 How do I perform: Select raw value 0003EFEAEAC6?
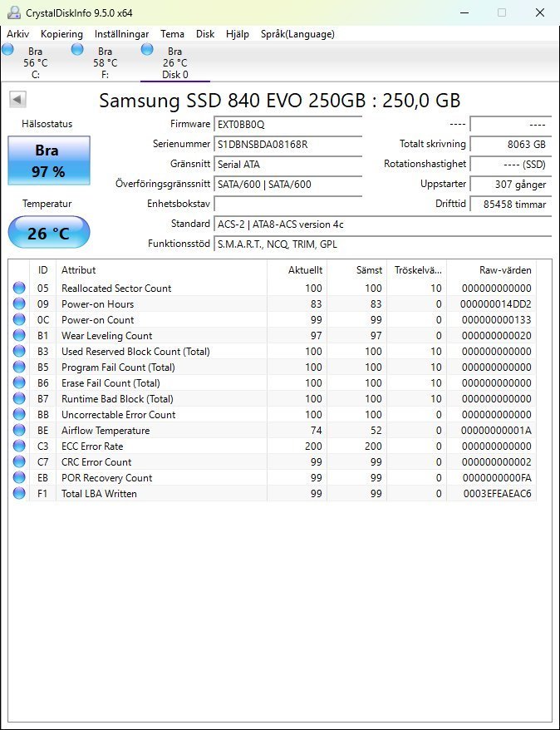(497, 494)
